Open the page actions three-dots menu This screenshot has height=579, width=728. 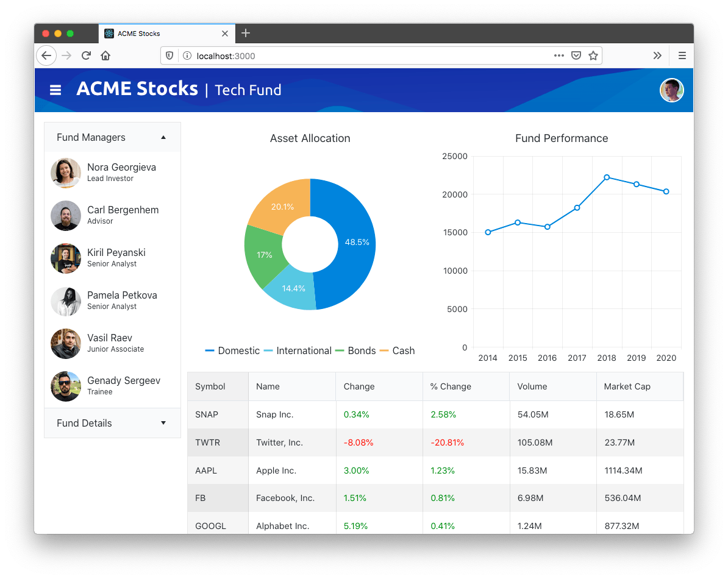[x=559, y=55]
